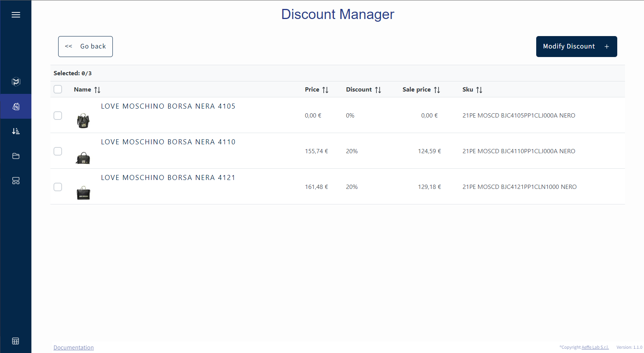Open the Aeffe Lab S.r.l. link

point(595,347)
